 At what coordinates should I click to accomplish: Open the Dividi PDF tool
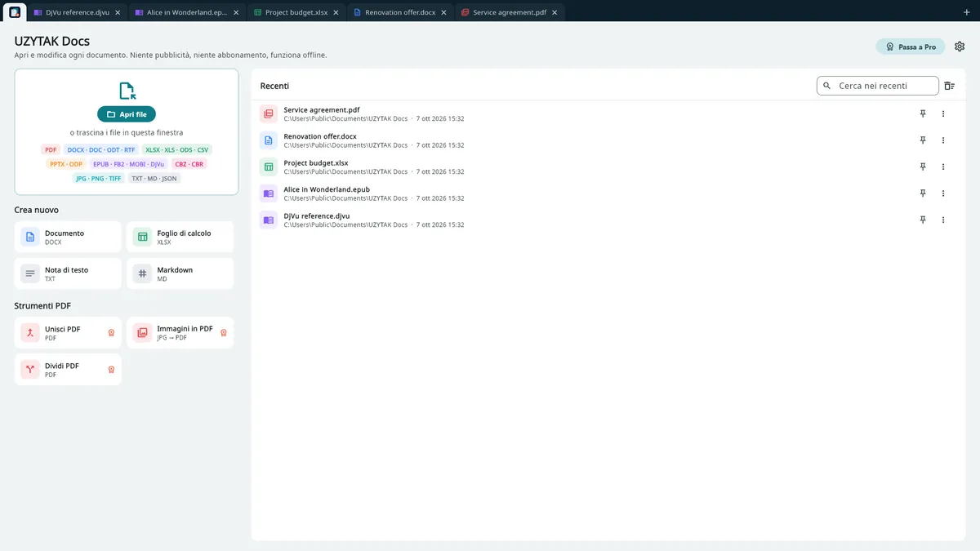pyautogui.click(x=68, y=369)
